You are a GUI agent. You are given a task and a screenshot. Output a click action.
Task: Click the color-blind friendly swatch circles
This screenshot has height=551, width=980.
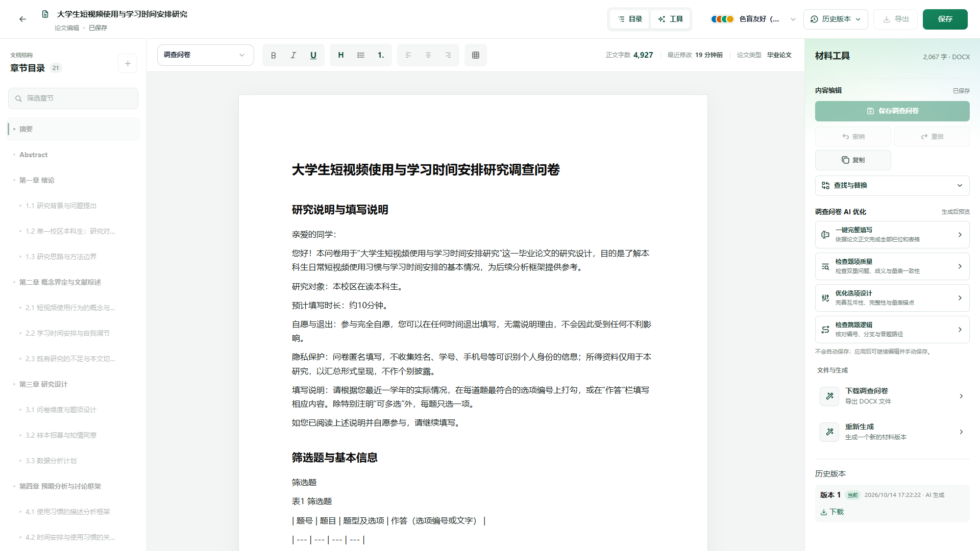point(722,19)
